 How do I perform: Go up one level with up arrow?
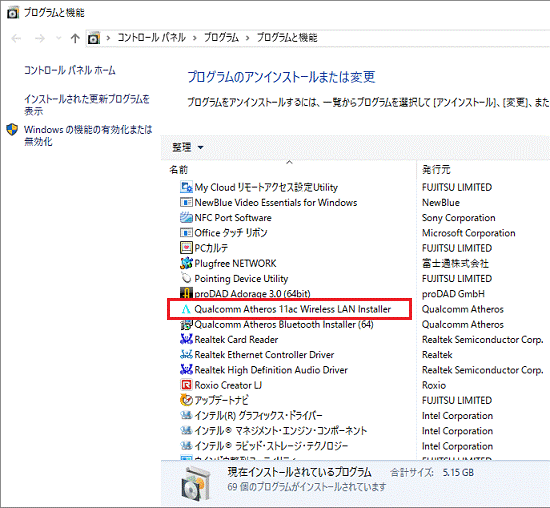(x=75, y=38)
